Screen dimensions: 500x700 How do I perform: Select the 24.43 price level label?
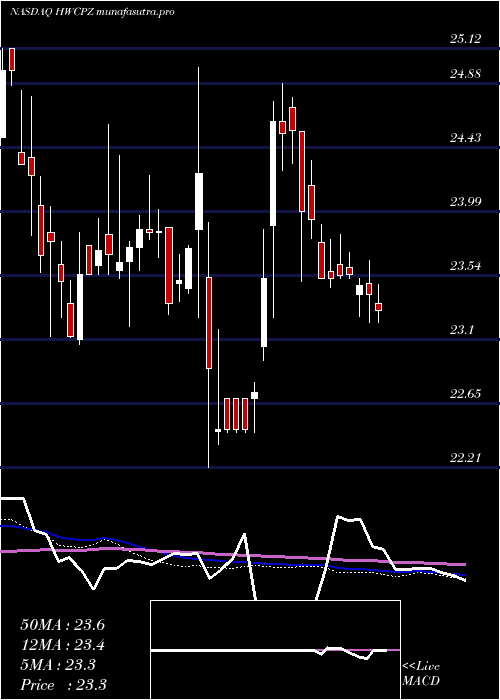click(x=465, y=138)
